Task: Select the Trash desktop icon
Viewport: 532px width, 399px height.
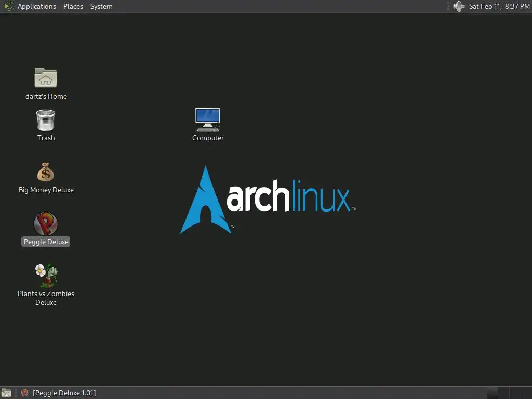Action: pyautogui.click(x=46, y=120)
